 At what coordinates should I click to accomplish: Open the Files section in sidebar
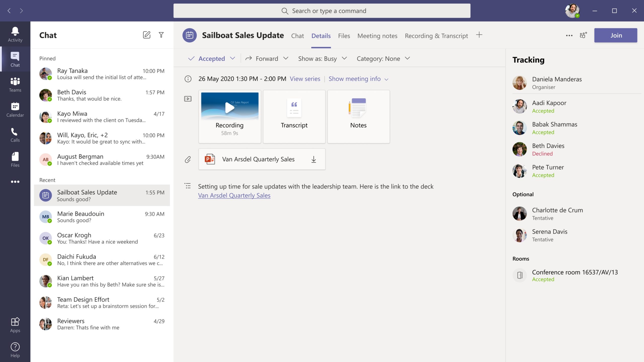coord(15,160)
